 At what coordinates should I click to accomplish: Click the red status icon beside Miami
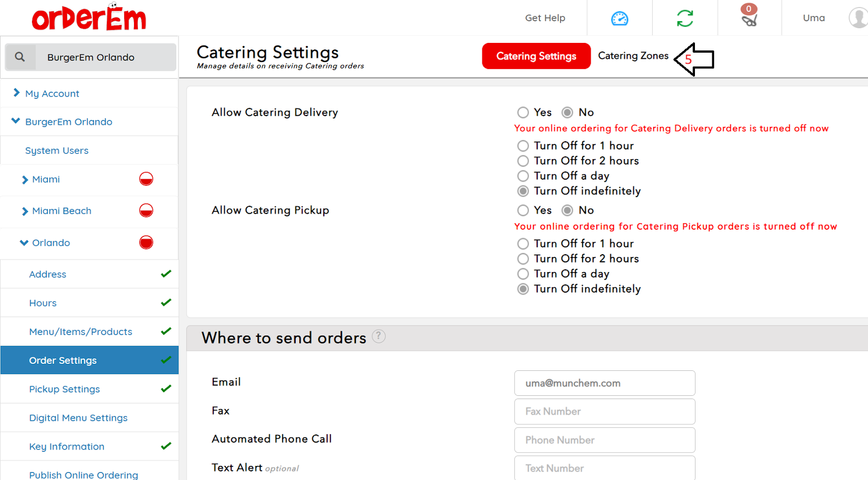[x=146, y=179]
